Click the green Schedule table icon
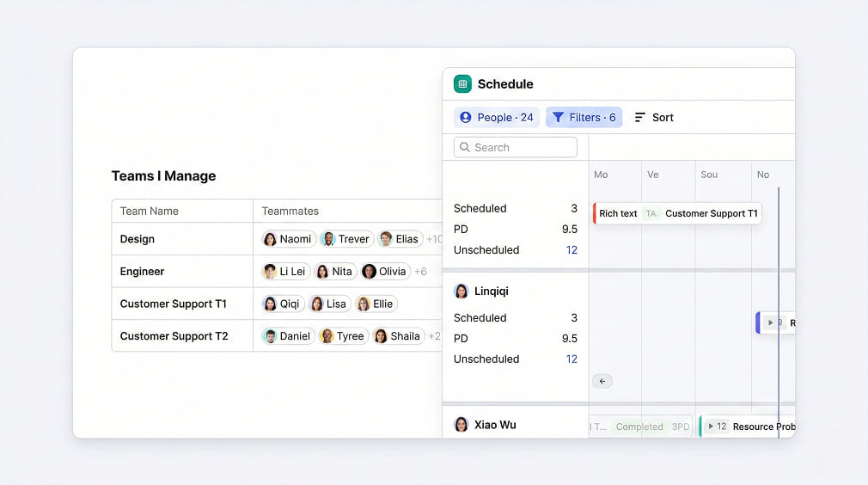The height and width of the screenshot is (485, 868). pyautogui.click(x=462, y=83)
